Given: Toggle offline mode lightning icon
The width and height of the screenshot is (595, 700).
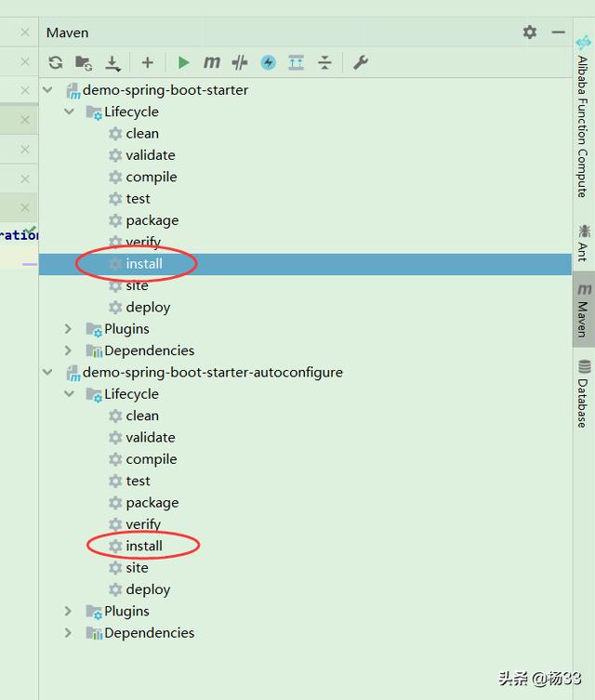Looking at the screenshot, I should tap(269, 62).
